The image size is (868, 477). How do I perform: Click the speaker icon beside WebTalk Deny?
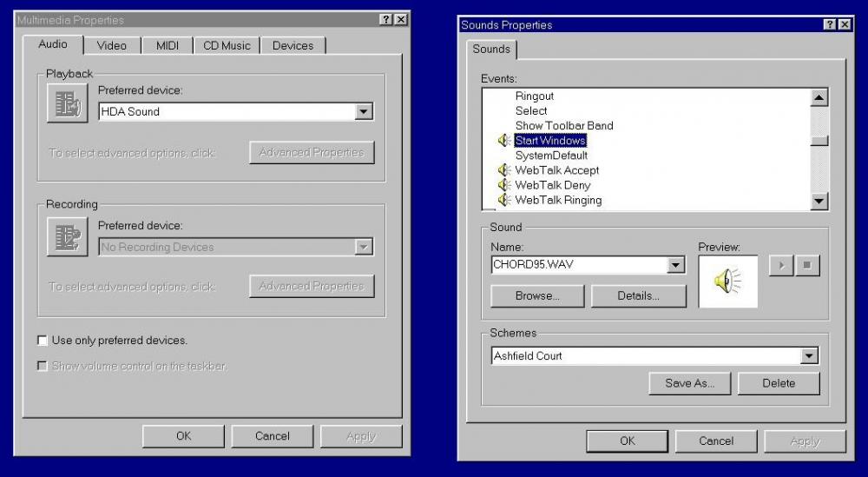pos(503,185)
